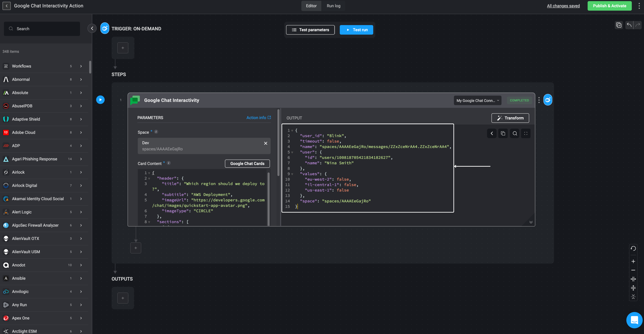Click horizontal fit-to-width icon
644x334 pixels.
tap(633, 279)
